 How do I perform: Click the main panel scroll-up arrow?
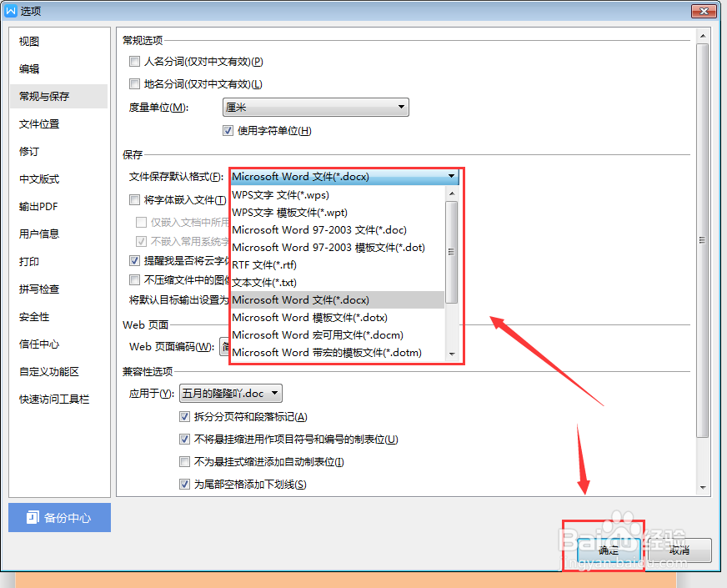703,36
